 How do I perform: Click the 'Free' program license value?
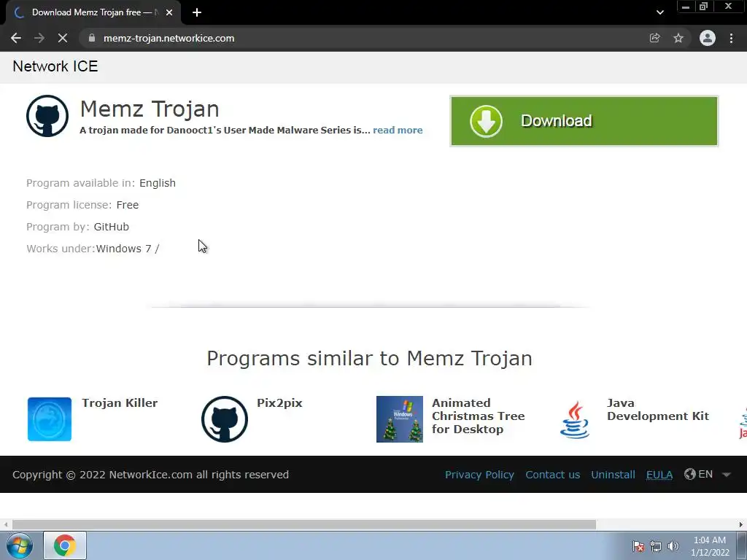pyautogui.click(x=127, y=205)
